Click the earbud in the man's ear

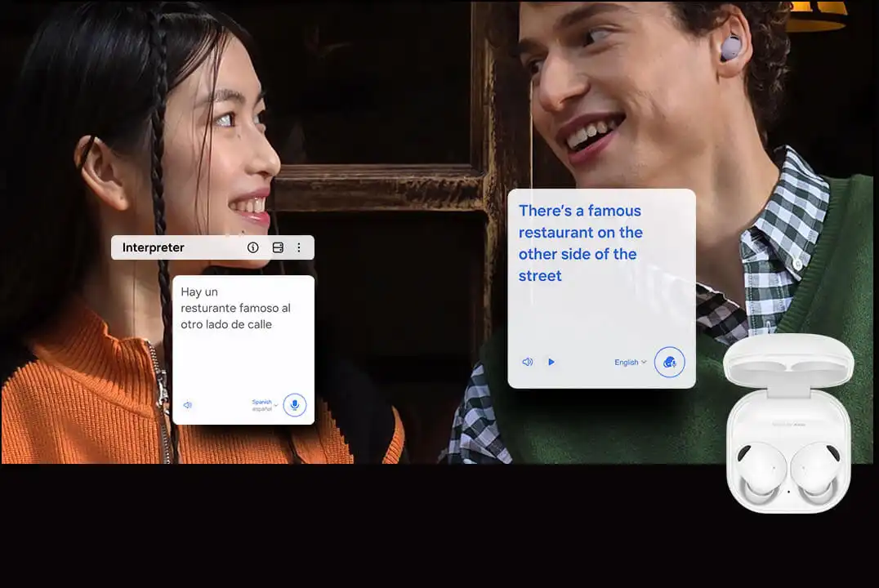click(730, 47)
